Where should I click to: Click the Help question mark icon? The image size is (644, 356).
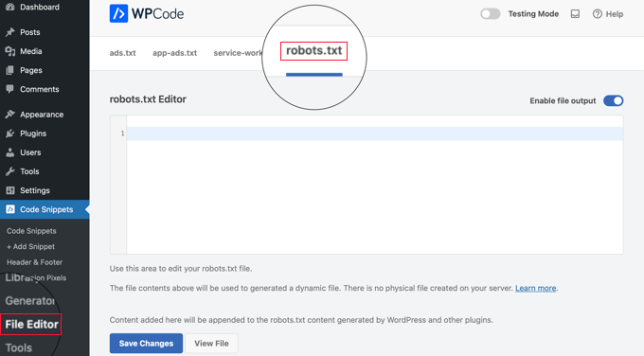coord(598,14)
